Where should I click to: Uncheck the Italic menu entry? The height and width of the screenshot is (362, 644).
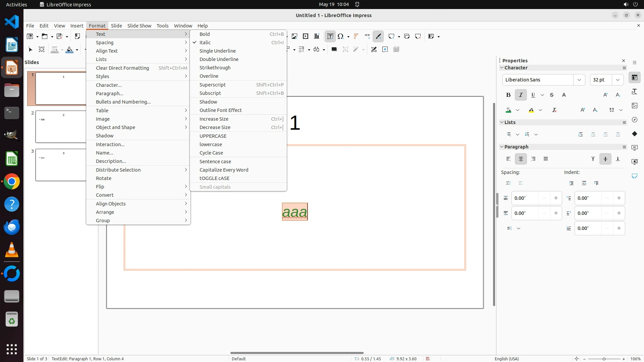pyautogui.click(x=205, y=43)
